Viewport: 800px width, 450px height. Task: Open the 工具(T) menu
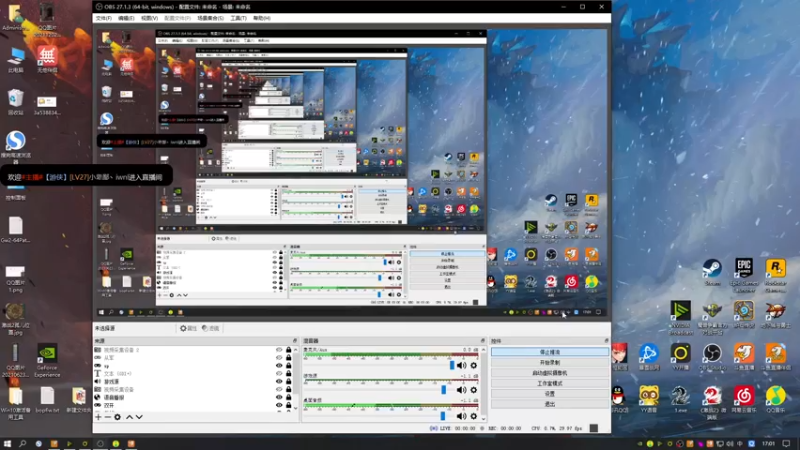click(x=238, y=18)
